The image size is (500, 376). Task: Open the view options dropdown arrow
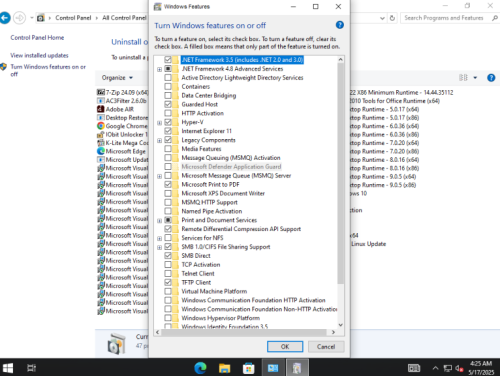475,78
